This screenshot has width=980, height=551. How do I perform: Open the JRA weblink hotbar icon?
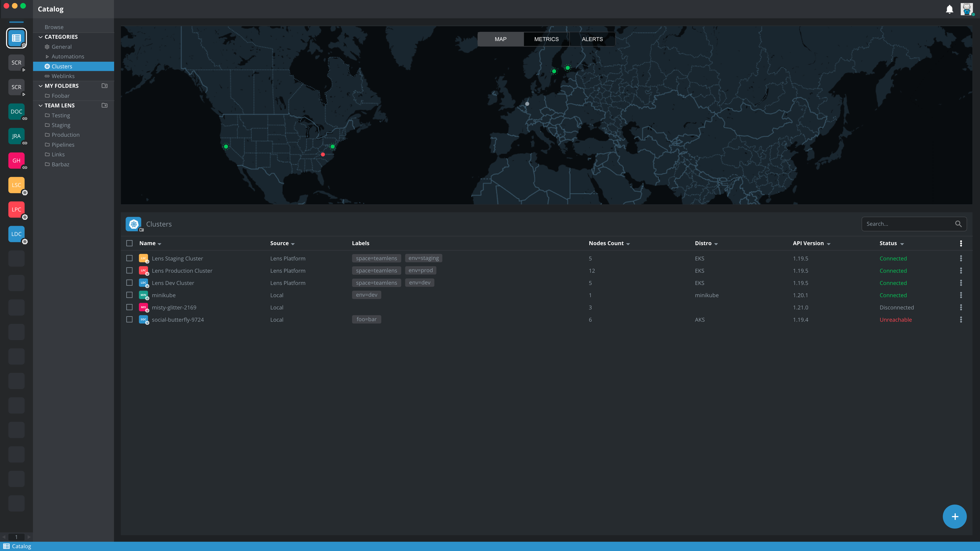coord(16,136)
